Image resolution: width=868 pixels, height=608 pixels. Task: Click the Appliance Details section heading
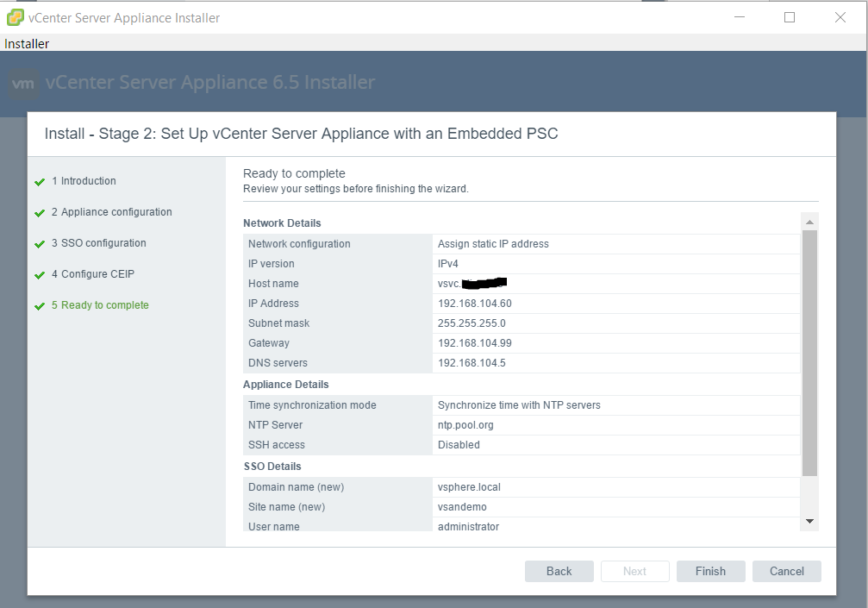[285, 385]
